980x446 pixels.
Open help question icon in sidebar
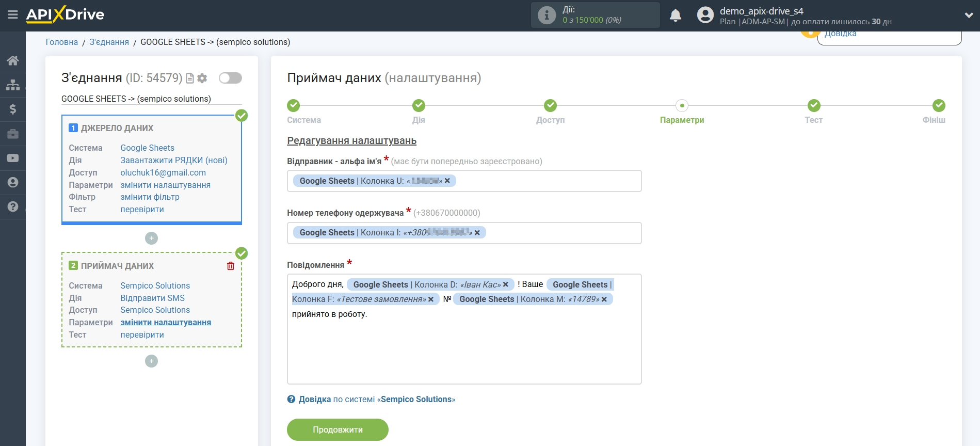13,206
